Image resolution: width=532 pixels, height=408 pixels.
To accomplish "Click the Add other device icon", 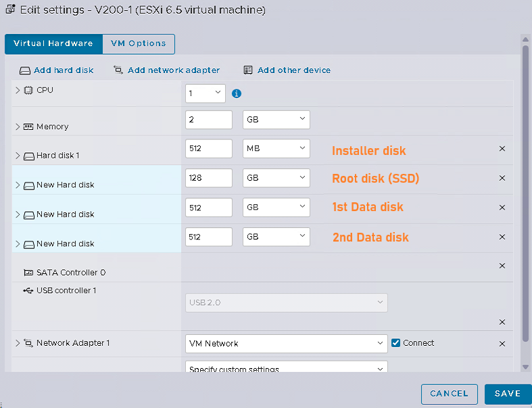I will 248,70.
